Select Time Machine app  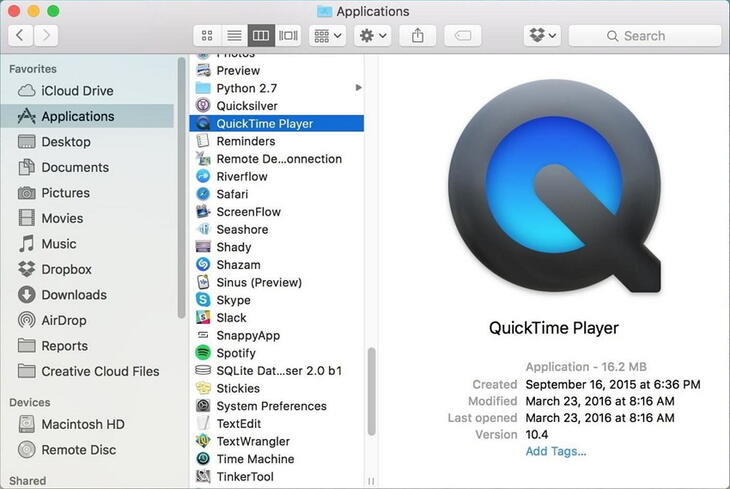click(277, 459)
